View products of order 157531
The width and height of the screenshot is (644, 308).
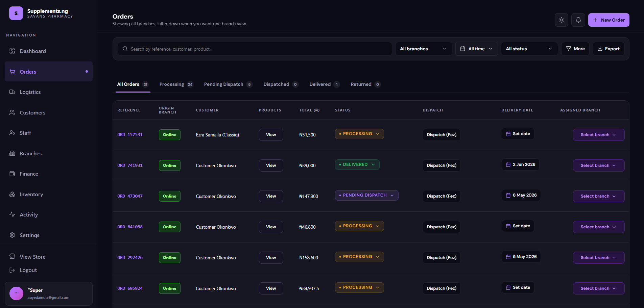271,135
